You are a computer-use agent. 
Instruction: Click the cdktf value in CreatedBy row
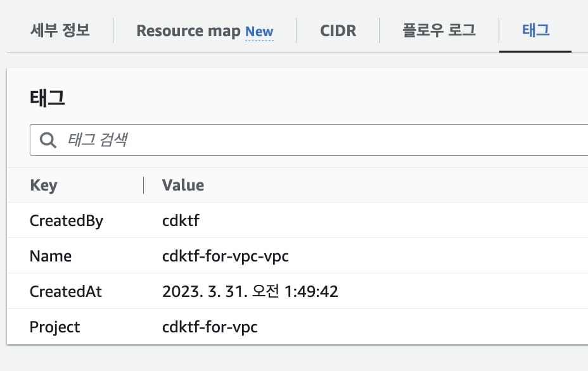[181, 220]
